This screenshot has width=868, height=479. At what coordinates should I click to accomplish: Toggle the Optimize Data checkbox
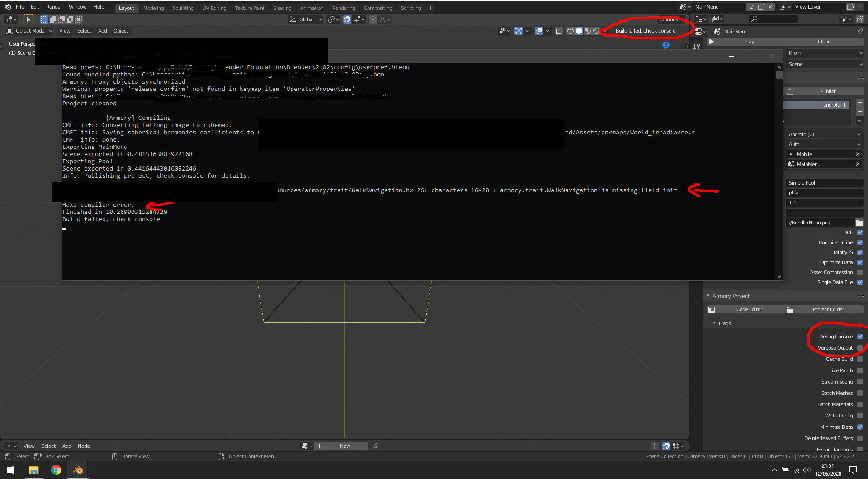click(860, 262)
